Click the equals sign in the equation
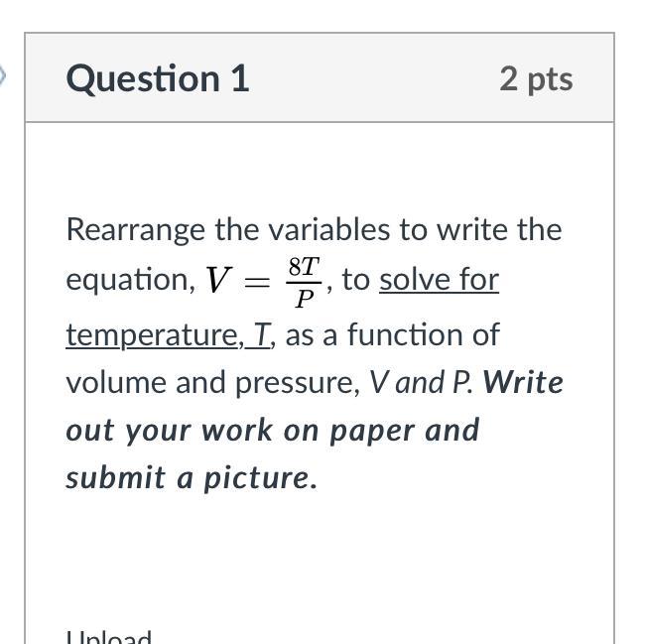645x644 pixels. click(x=256, y=282)
